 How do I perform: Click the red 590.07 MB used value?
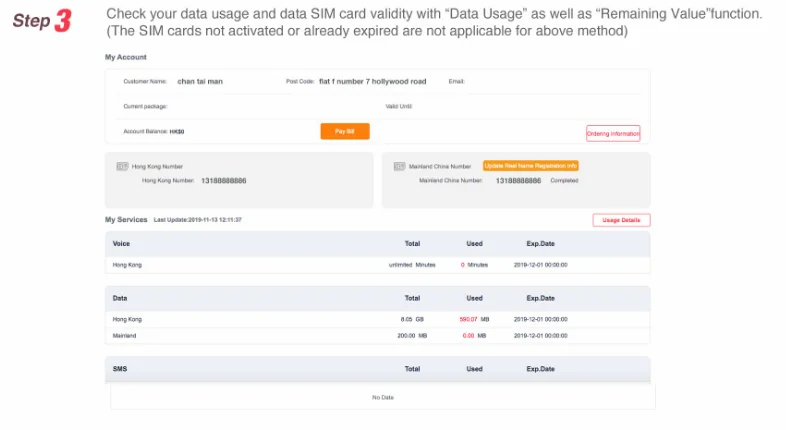tap(468, 319)
